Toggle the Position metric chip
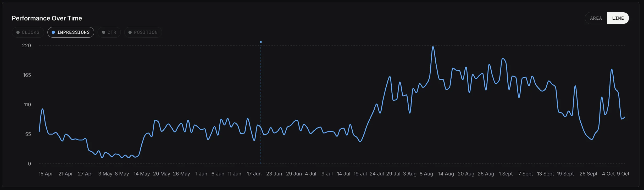This screenshot has height=190, width=644. pyautogui.click(x=143, y=32)
